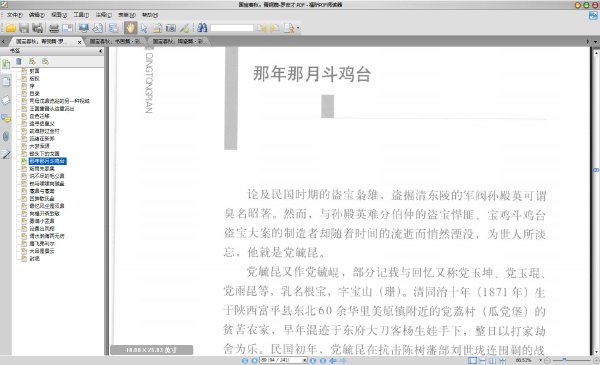The height and width of the screenshot is (365, 600).
Task: Select the 版权 bookmark
Action: 34,78
